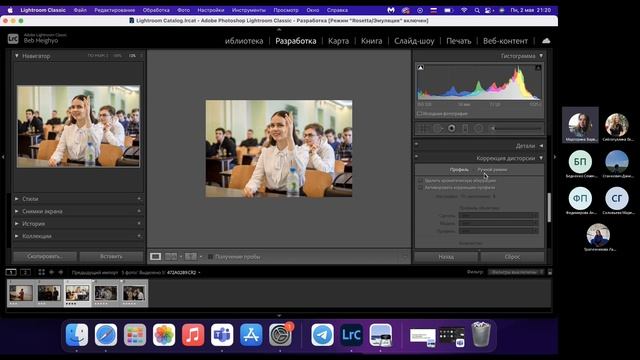
Task: Toggle the Details panel on/off switch
Action: pyautogui.click(x=417, y=144)
